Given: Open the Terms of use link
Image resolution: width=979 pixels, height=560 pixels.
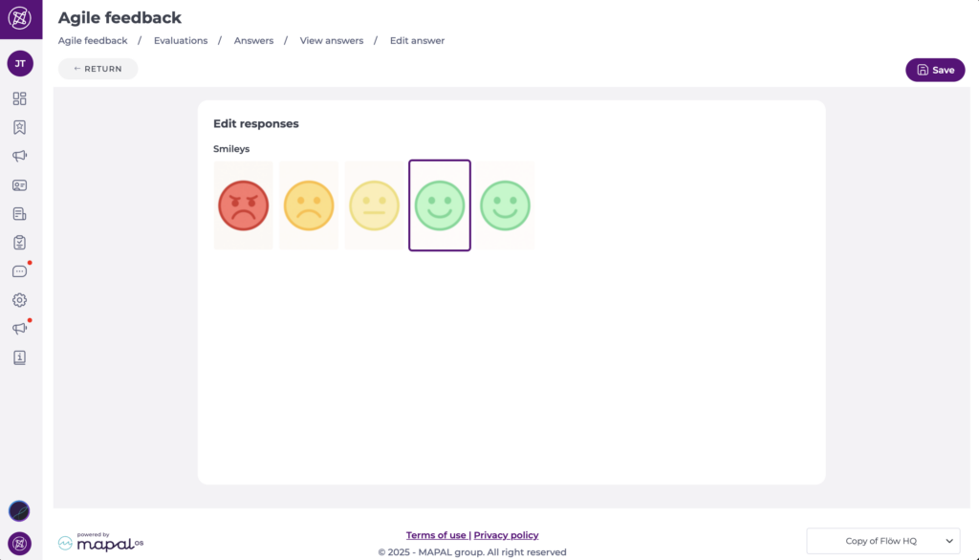Looking at the screenshot, I should point(436,535).
